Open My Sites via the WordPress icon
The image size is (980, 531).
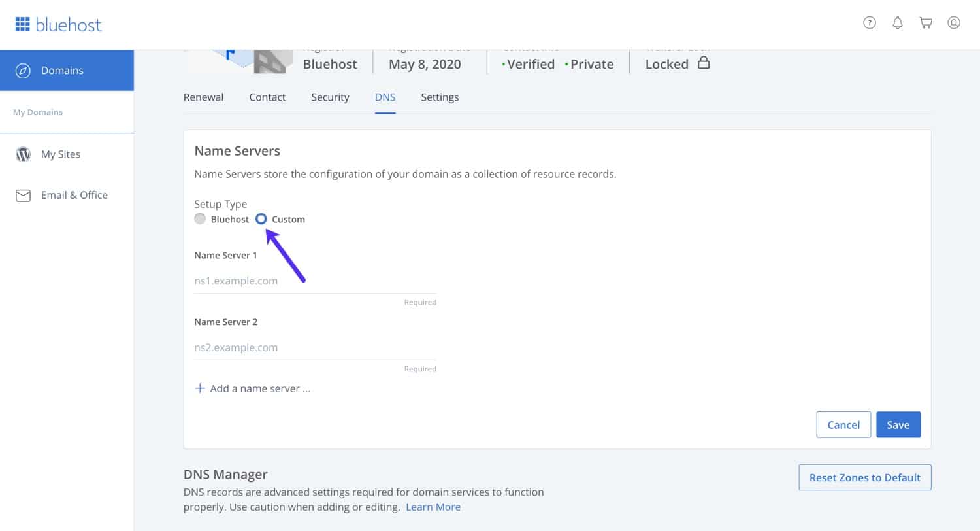click(x=23, y=154)
